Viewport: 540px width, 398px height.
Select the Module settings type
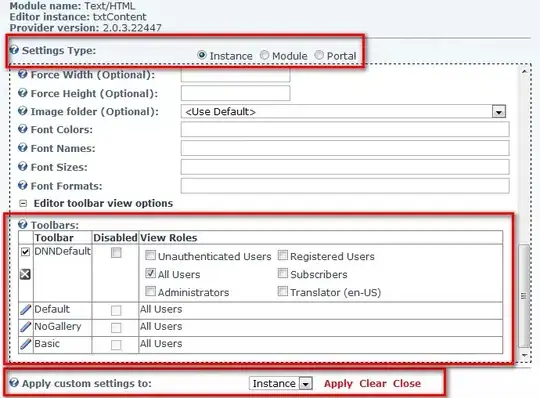[264, 55]
